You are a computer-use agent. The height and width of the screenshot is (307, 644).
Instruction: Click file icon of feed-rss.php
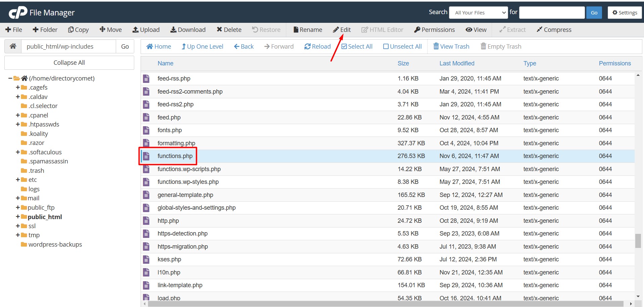tap(146, 79)
